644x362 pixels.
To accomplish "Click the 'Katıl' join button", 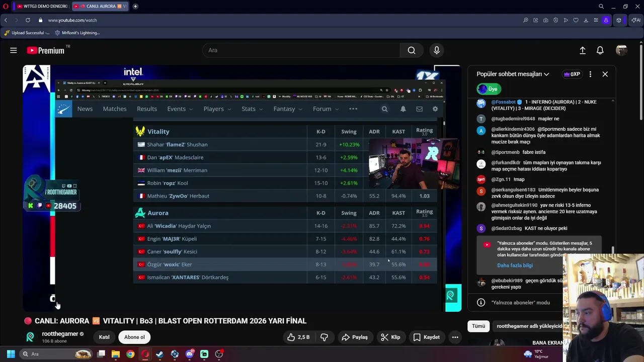I will pos(104,337).
